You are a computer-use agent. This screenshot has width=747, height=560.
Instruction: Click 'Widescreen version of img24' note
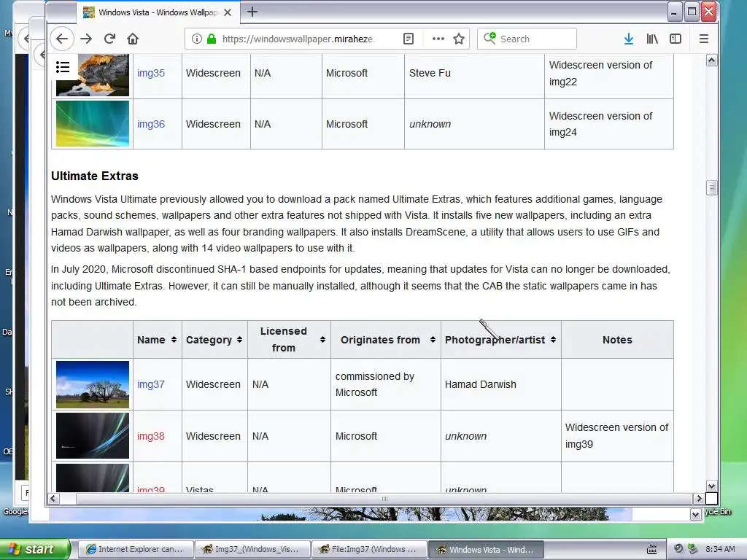(600, 124)
